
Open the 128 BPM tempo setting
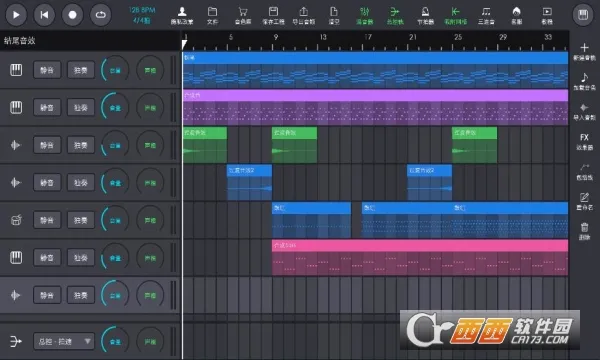click(x=142, y=10)
